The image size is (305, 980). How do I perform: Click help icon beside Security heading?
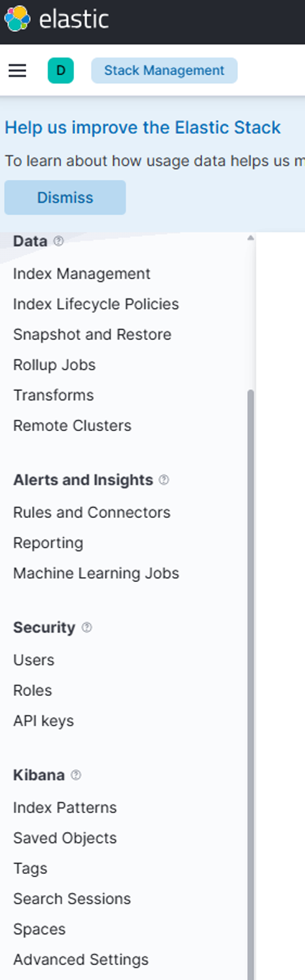click(x=86, y=627)
